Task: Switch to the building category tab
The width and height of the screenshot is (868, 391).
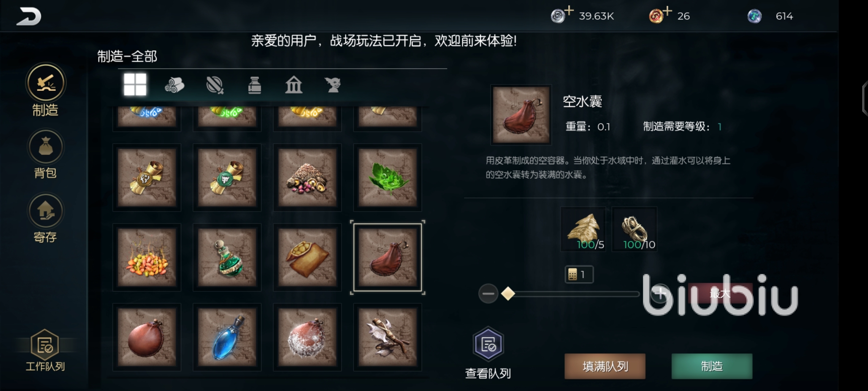Action: click(294, 85)
